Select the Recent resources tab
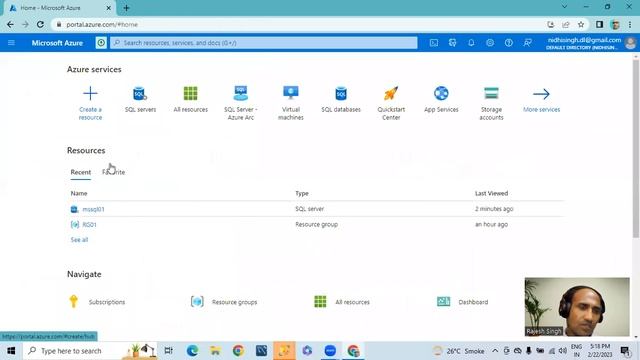The width and height of the screenshot is (640, 360). coord(81,172)
